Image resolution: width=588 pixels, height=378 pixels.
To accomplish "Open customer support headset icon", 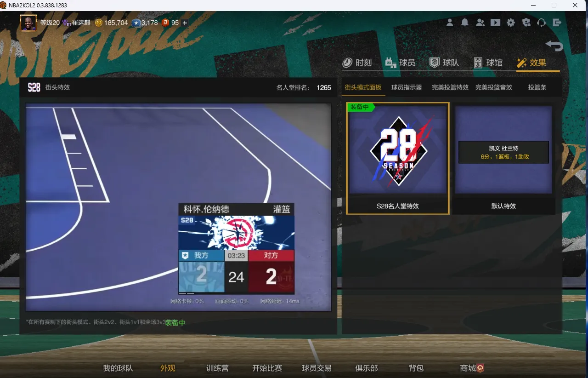I will 542,23.
